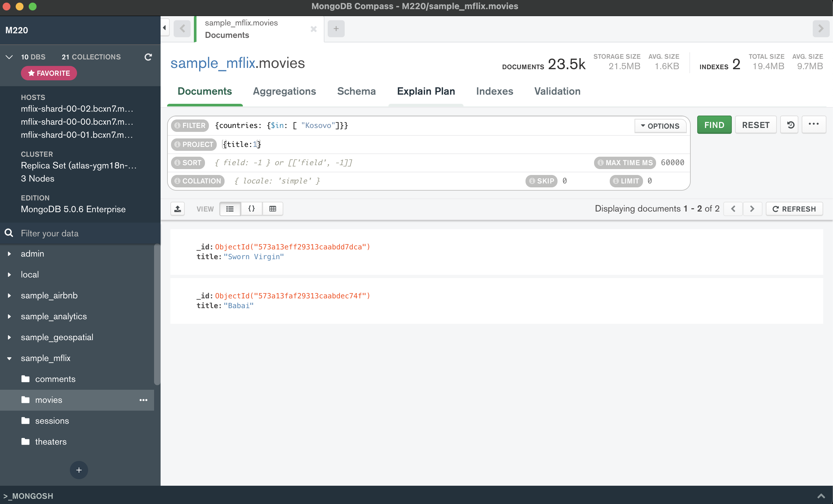The image size is (833, 504).
Task: Switch to table view icon
Action: (273, 209)
